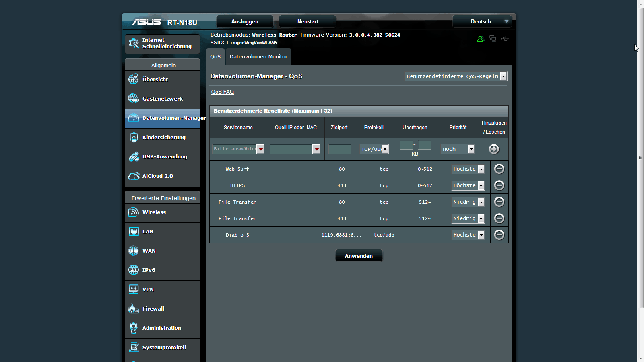Open the Firewall menu item
Image resolution: width=644 pixels, height=362 pixels.
(x=163, y=309)
